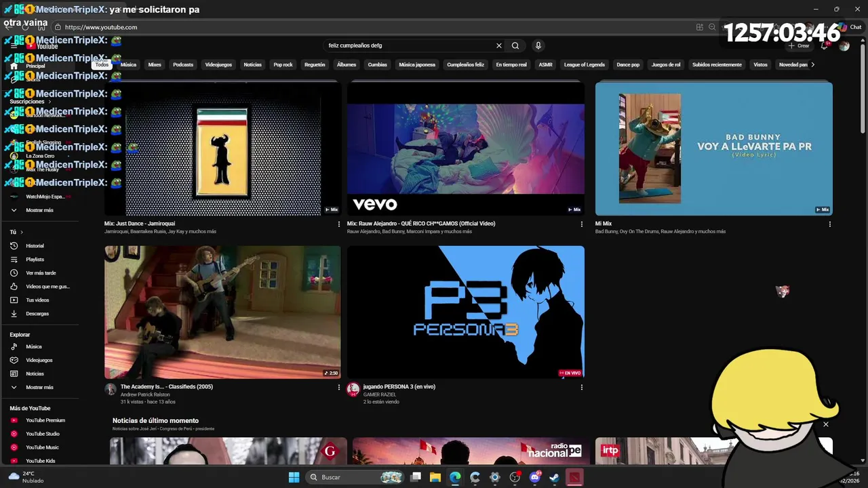Open Task View from the taskbar
This screenshot has width=868, height=488.
[x=416, y=477]
